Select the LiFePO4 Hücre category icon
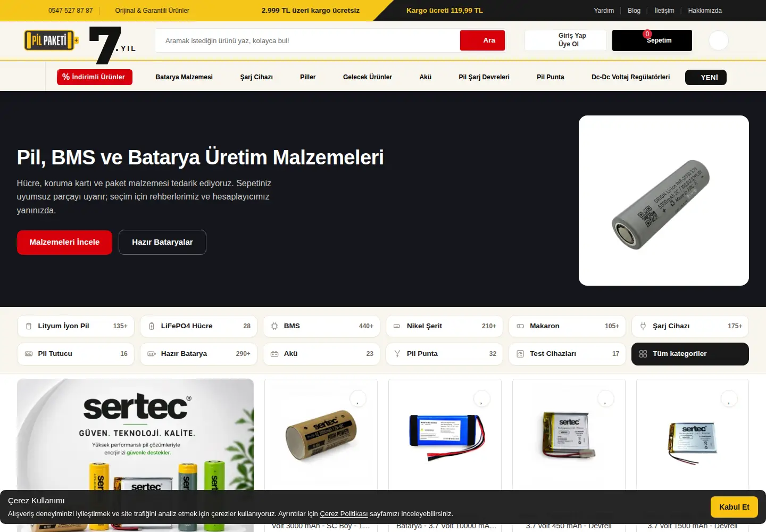766x532 pixels. pyautogui.click(x=152, y=326)
